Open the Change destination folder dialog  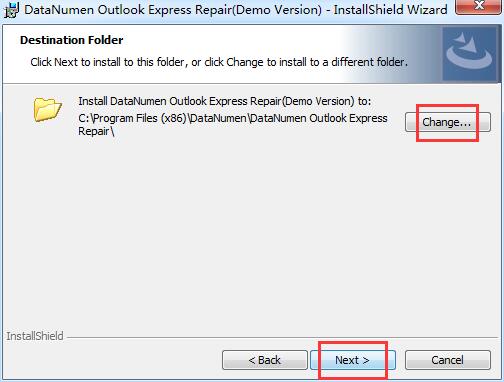448,122
